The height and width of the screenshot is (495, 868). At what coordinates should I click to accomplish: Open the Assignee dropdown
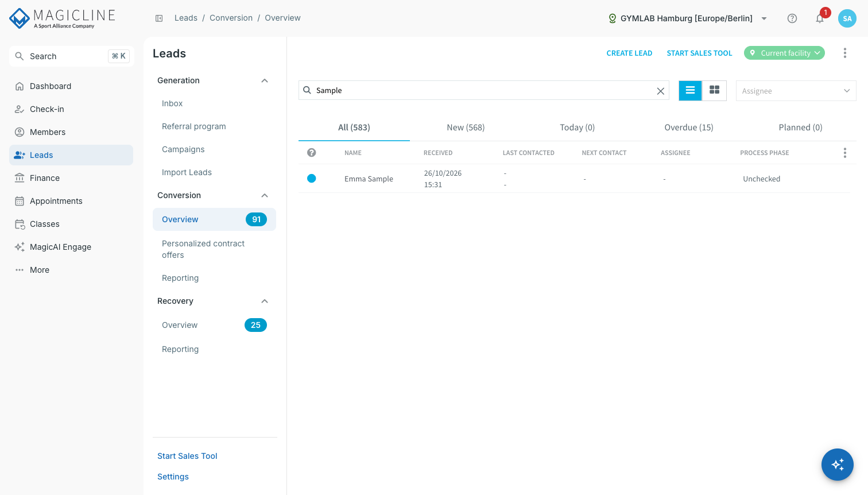point(796,91)
